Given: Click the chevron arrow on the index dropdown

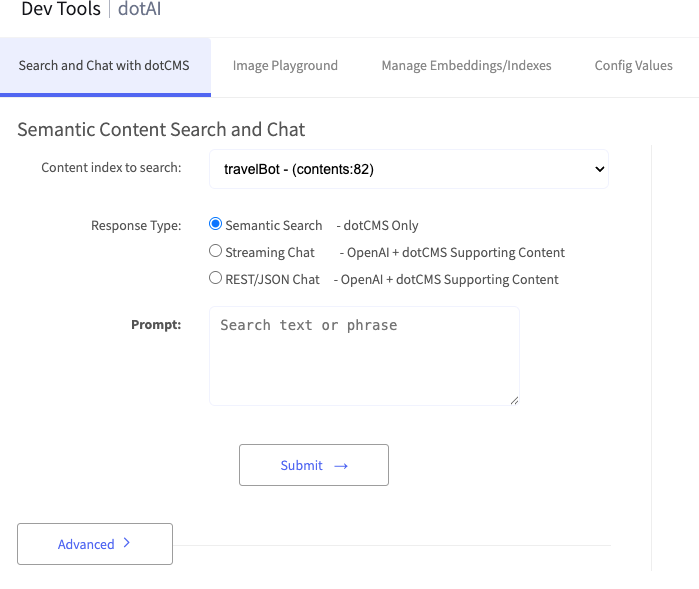Looking at the screenshot, I should point(599,169).
